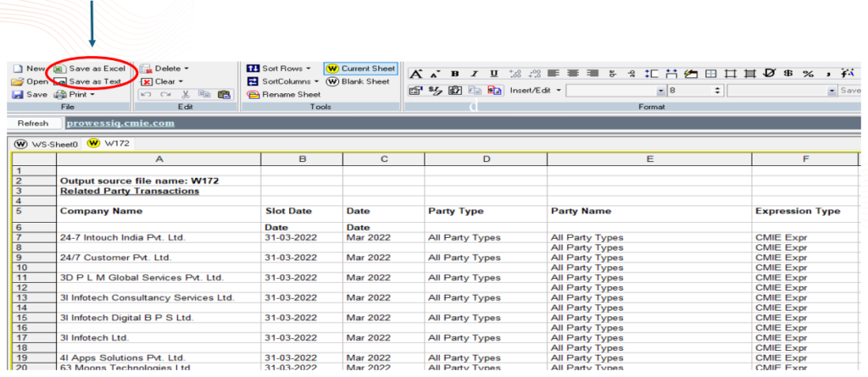Image resolution: width=868 pixels, height=377 pixels.
Task: Toggle underline formatting
Action: click(x=494, y=74)
